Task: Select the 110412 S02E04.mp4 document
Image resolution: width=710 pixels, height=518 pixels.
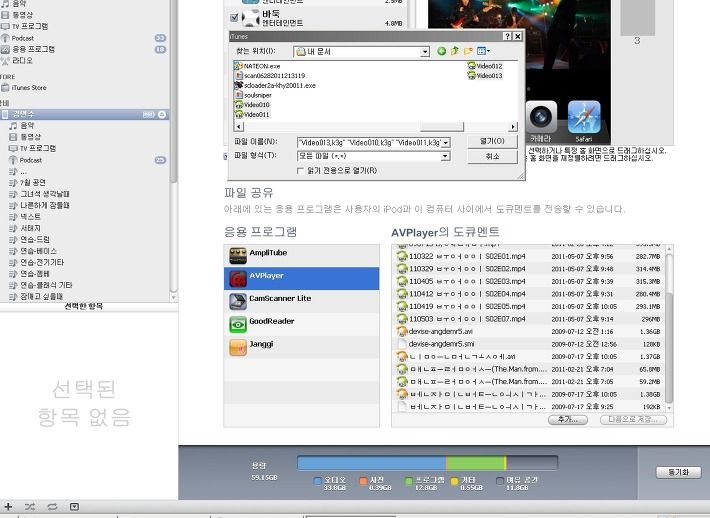Action: point(528,294)
